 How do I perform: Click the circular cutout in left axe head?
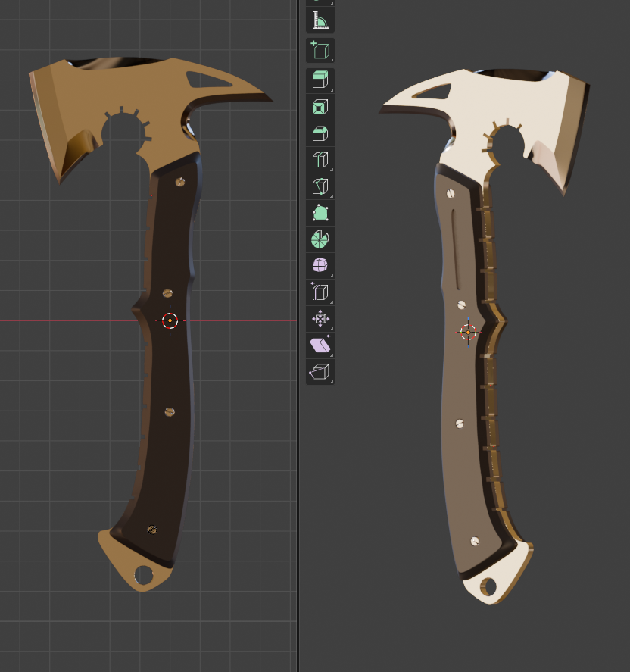(123, 136)
